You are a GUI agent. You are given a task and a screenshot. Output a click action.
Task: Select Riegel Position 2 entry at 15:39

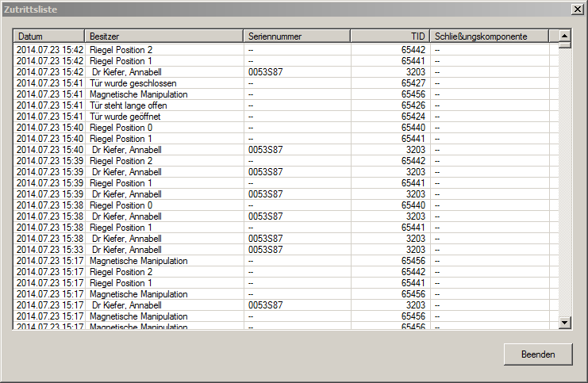tap(121, 161)
